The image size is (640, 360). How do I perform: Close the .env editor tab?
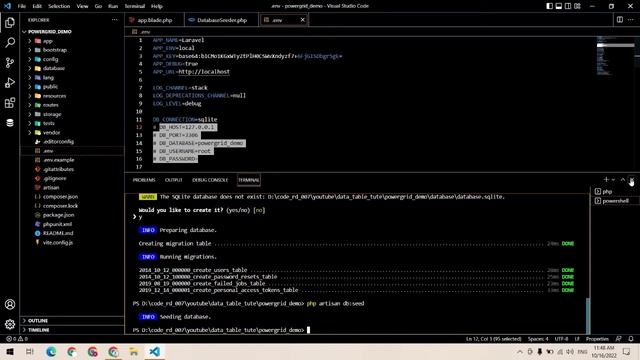pyautogui.click(x=302, y=20)
